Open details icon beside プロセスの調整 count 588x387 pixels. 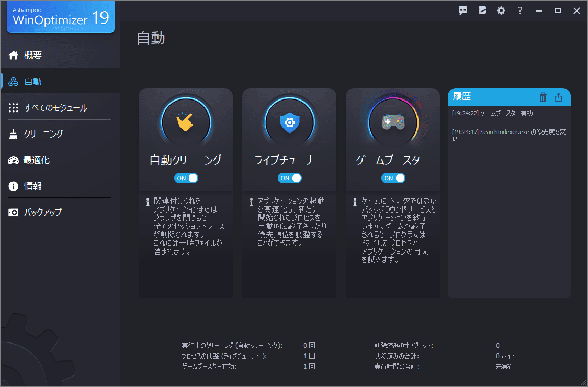pyautogui.click(x=312, y=356)
